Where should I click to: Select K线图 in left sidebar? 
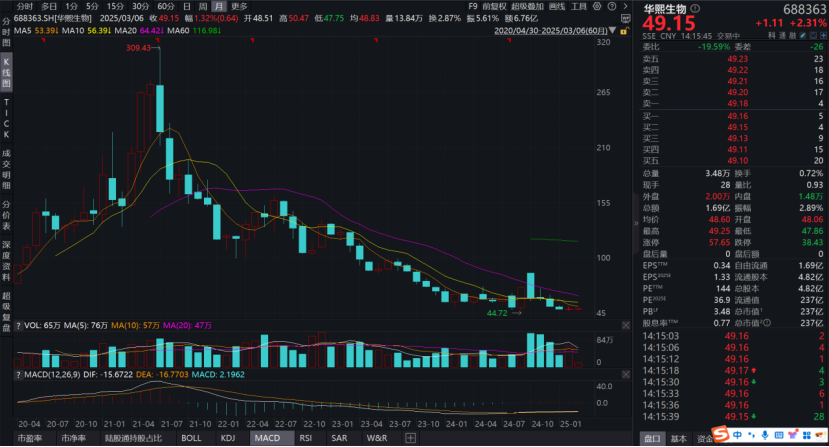(6, 72)
